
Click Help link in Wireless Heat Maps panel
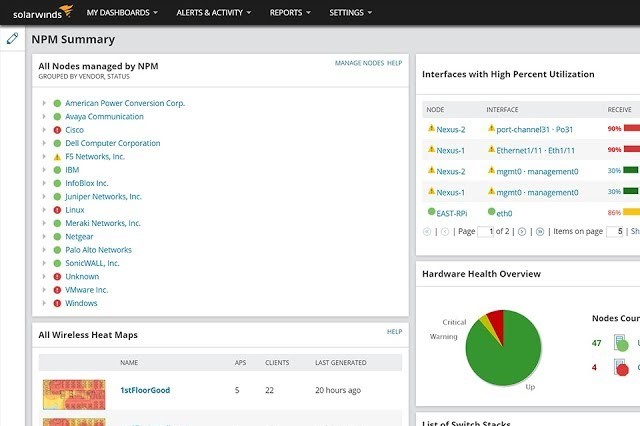394,332
